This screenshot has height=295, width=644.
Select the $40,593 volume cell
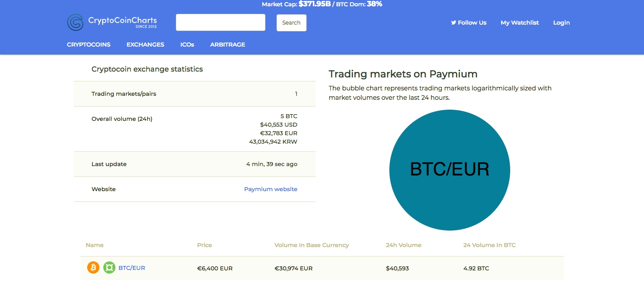pos(397,268)
